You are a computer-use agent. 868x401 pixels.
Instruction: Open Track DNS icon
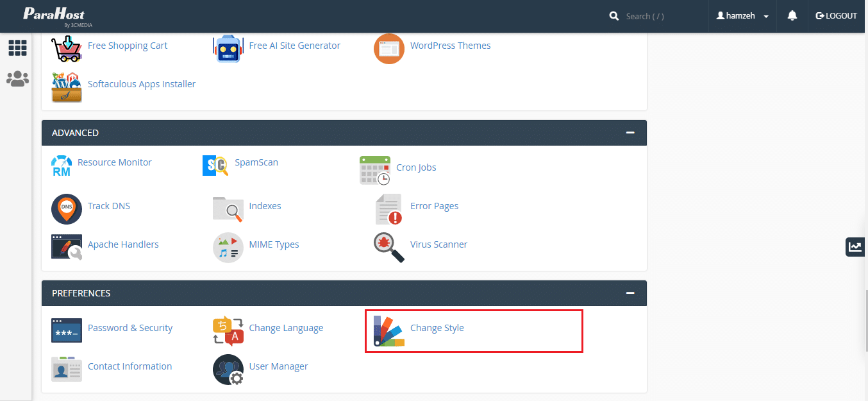click(67, 209)
